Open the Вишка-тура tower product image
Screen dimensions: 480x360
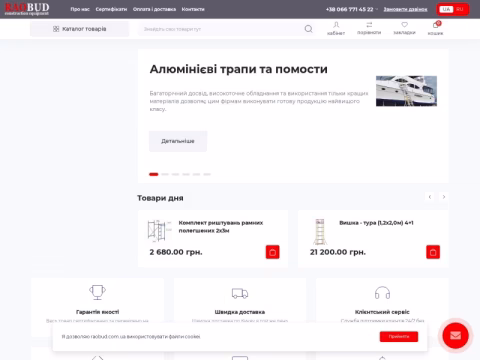point(320,232)
